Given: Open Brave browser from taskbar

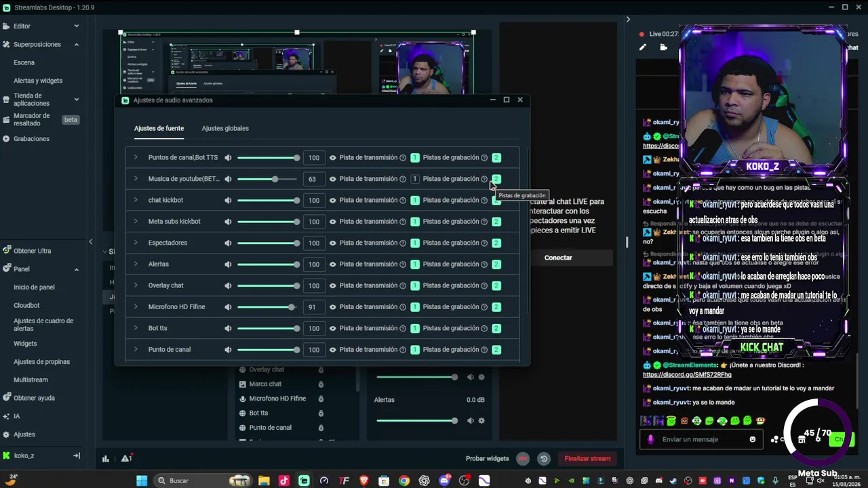Looking at the screenshot, I should pos(364,481).
